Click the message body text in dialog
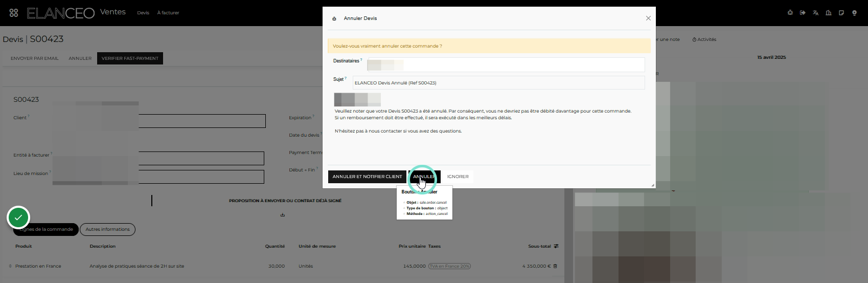 (483, 121)
